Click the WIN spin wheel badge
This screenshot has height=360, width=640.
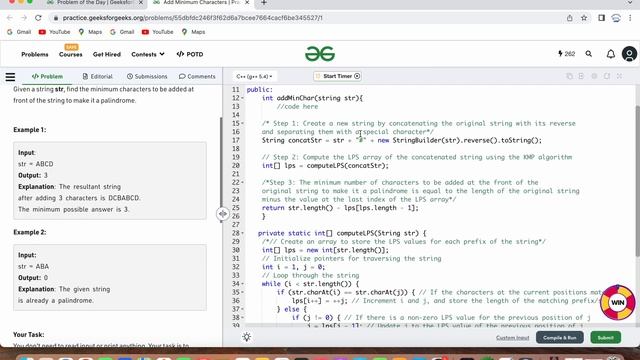[617, 302]
